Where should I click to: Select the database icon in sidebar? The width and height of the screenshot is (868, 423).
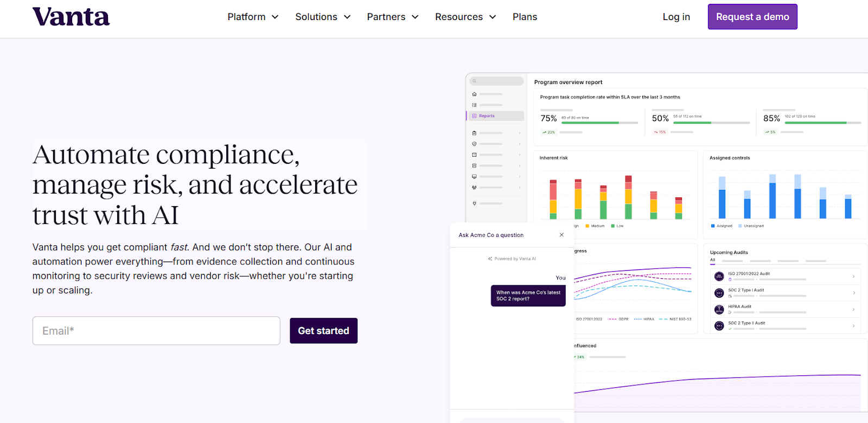474,165
